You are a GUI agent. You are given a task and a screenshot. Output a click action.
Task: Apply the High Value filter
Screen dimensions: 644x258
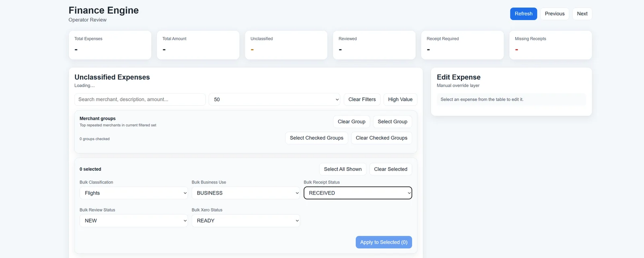[x=400, y=99]
